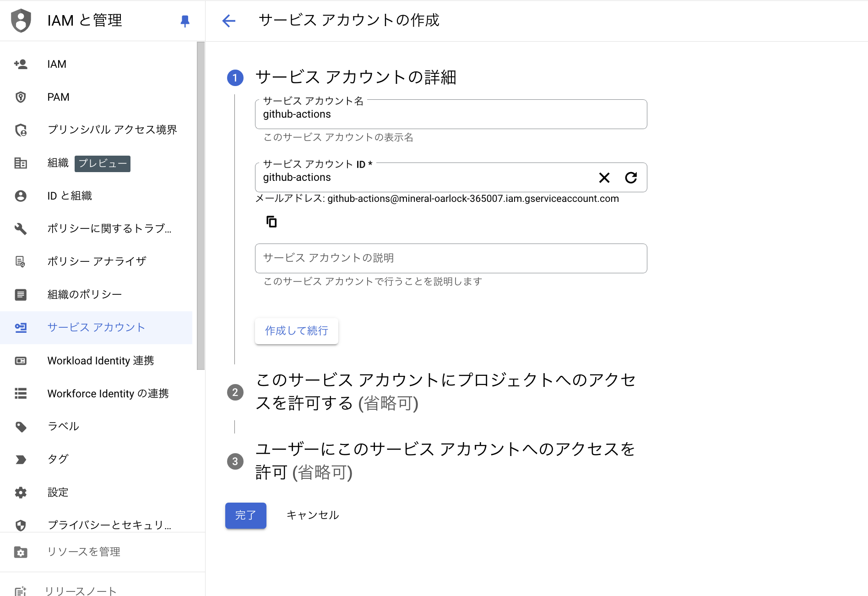Click the blue 完了 button

coord(246,515)
